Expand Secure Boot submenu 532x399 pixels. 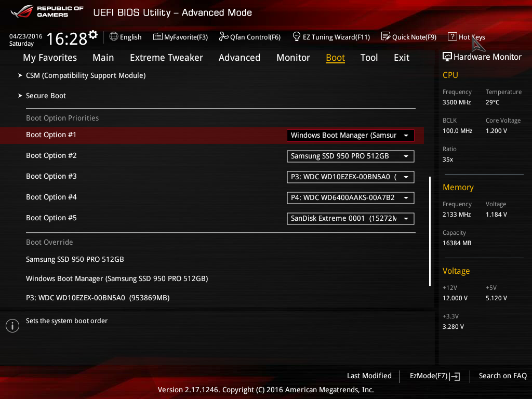coord(46,96)
